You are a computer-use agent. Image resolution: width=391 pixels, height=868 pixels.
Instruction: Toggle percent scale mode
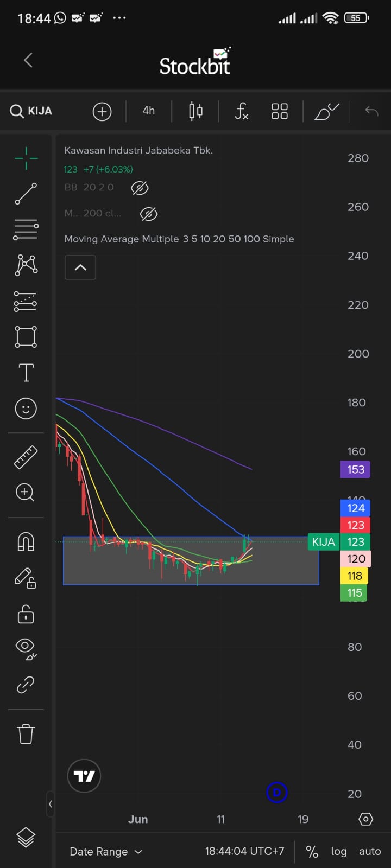(x=312, y=852)
